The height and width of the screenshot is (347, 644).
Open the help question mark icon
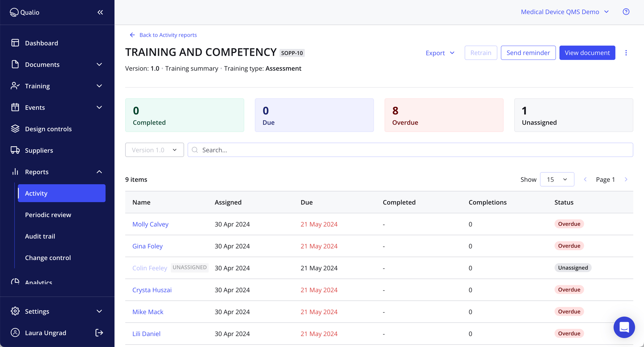coord(626,12)
